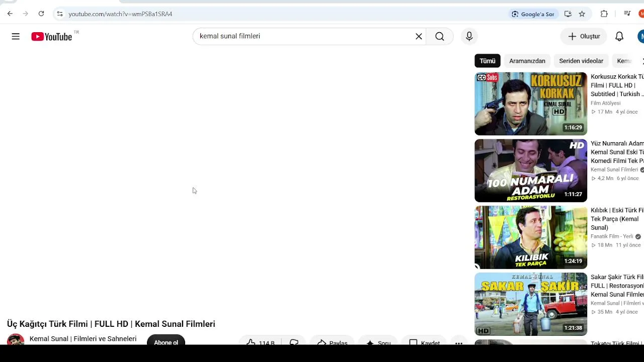Click the Chrome profile avatar in the toolbar
The width and height of the screenshot is (644, 362).
(641, 14)
